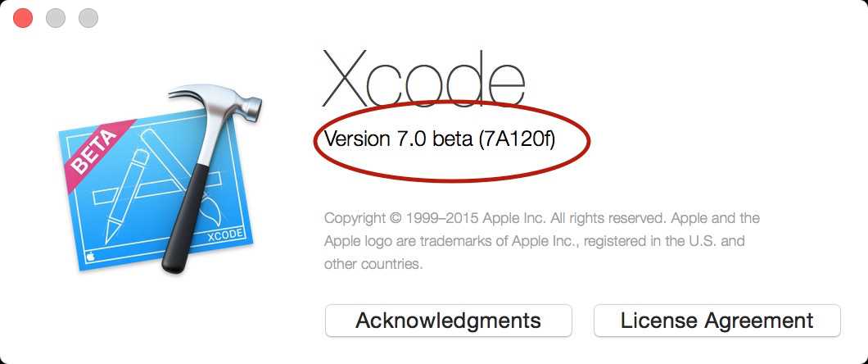The width and height of the screenshot is (868, 364).
Task: Open the Acknowledgments window
Action: point(448,321)
